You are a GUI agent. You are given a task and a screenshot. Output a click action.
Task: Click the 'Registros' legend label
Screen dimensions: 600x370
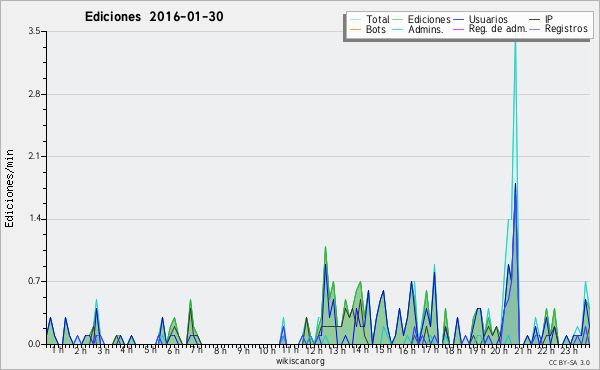coord(566,29)
